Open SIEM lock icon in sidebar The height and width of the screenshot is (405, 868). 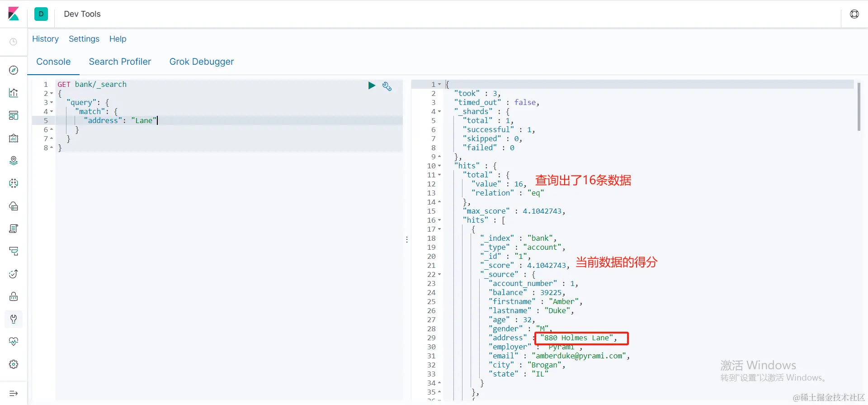(x=14, y=296)
